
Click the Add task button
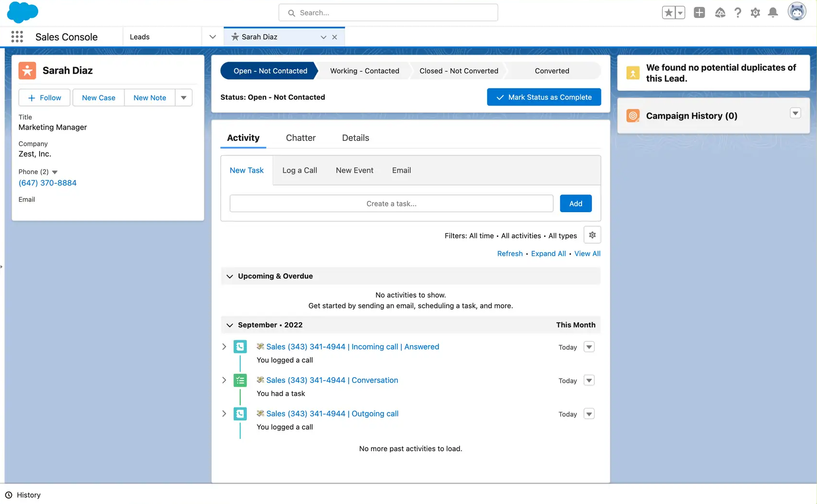coord(575,204)
